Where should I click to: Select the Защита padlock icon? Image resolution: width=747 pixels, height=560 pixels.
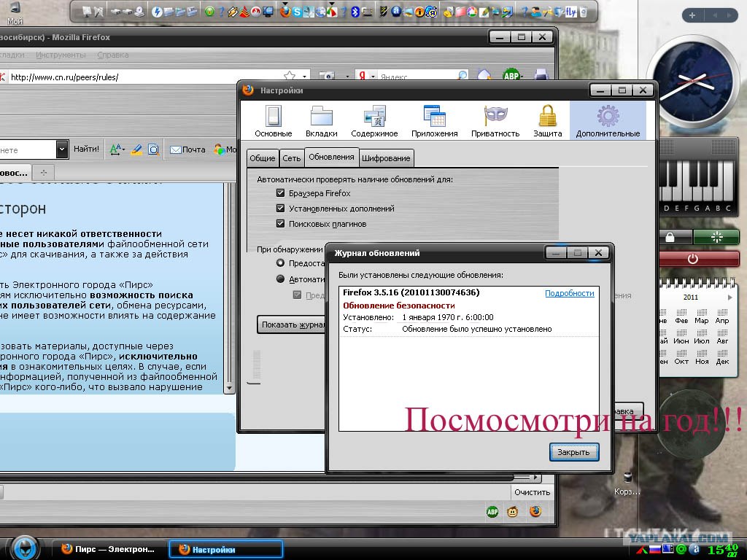click(x=547, y=120)
